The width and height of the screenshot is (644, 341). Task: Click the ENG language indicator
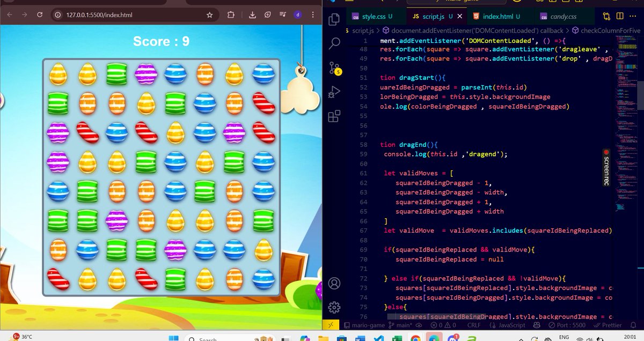pyautogui.click(x=563, y=337)
